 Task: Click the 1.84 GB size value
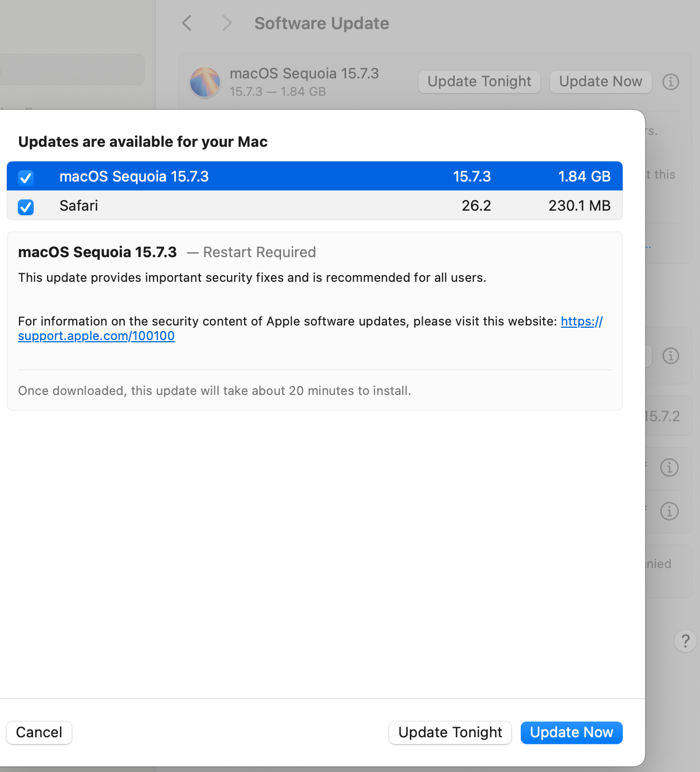pyautogui.click(x=584, y=176)
